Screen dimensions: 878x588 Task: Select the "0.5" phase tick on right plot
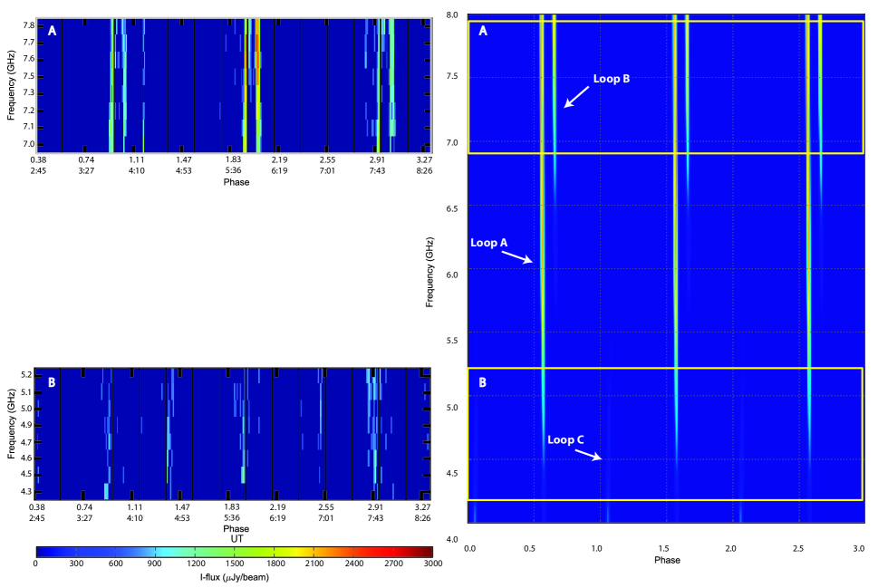[x=530, y=549]
